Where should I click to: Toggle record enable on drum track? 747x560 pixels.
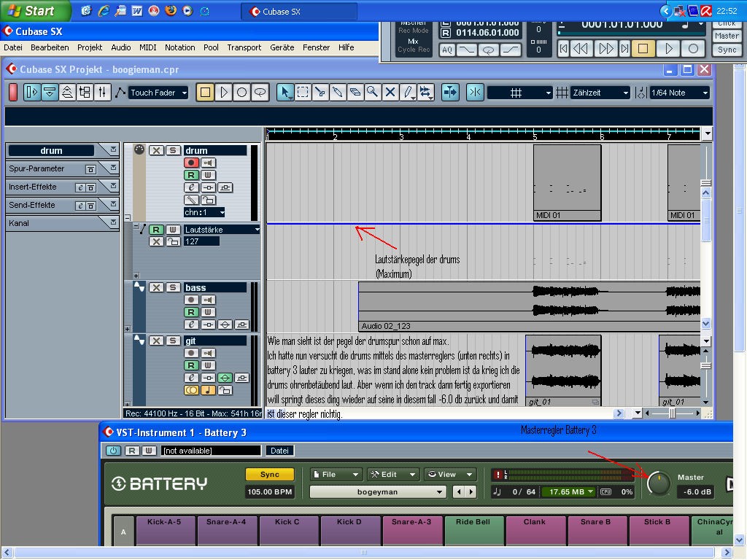pyautogui.click(x=191, y=163)
